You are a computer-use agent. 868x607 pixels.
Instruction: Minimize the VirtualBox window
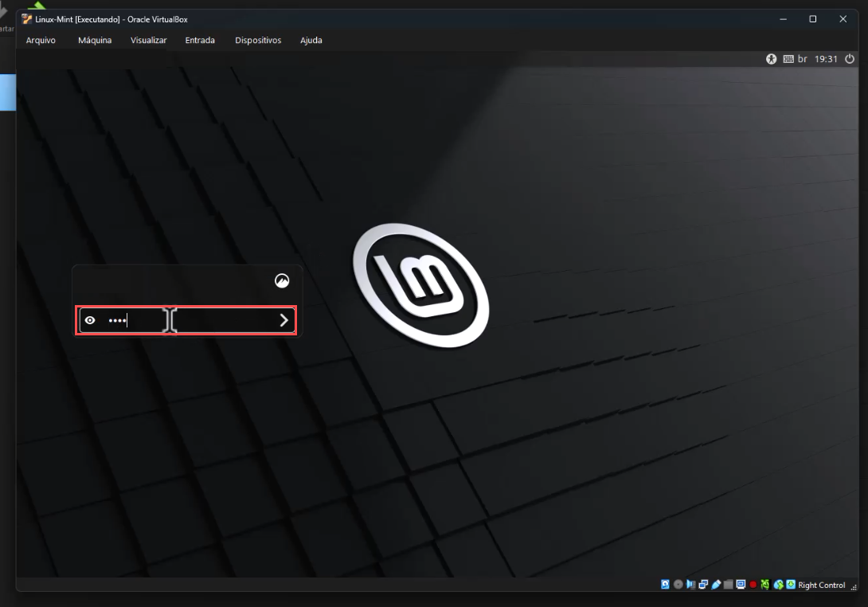pyautogui.click(x=783, y=19)
